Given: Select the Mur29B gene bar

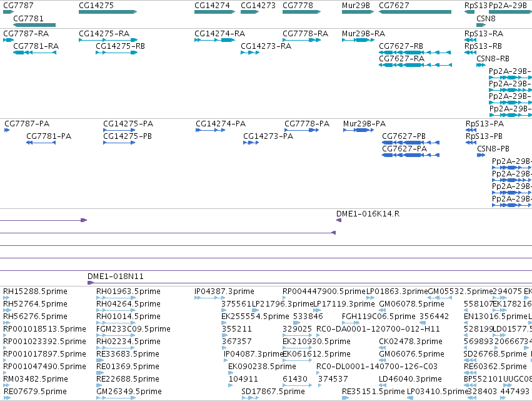Looking at the screenshot, I should click(358, 12).
